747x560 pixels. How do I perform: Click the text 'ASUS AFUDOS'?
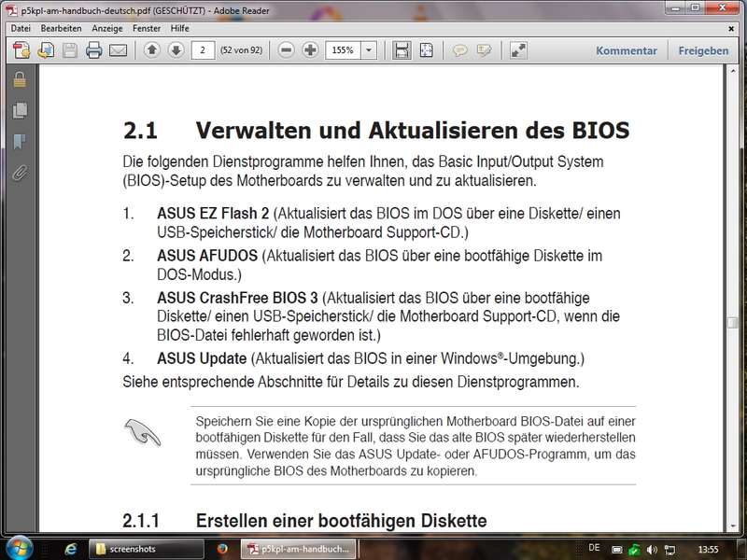coord(207,256)
